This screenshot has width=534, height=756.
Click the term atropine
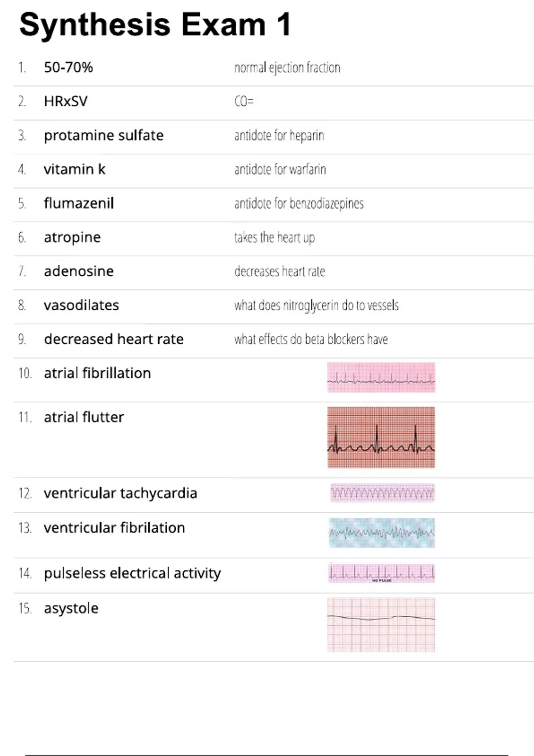tap(72, 237)
